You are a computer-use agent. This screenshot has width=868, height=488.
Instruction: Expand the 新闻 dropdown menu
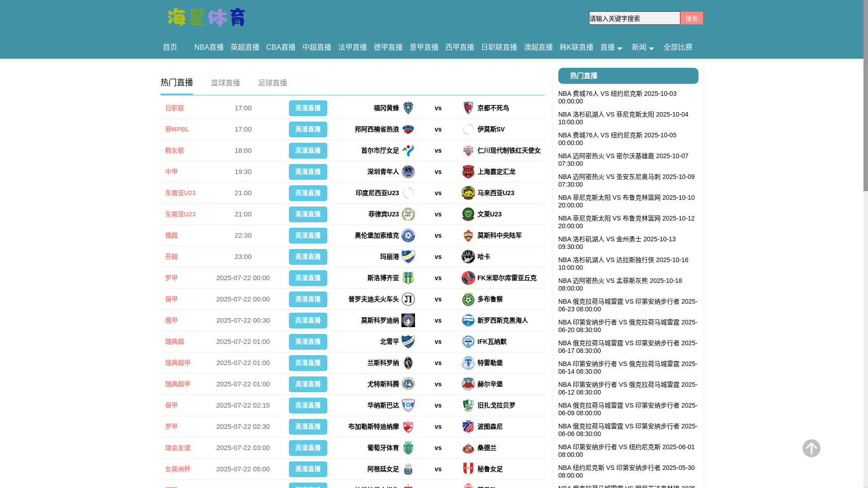(643, 47)
